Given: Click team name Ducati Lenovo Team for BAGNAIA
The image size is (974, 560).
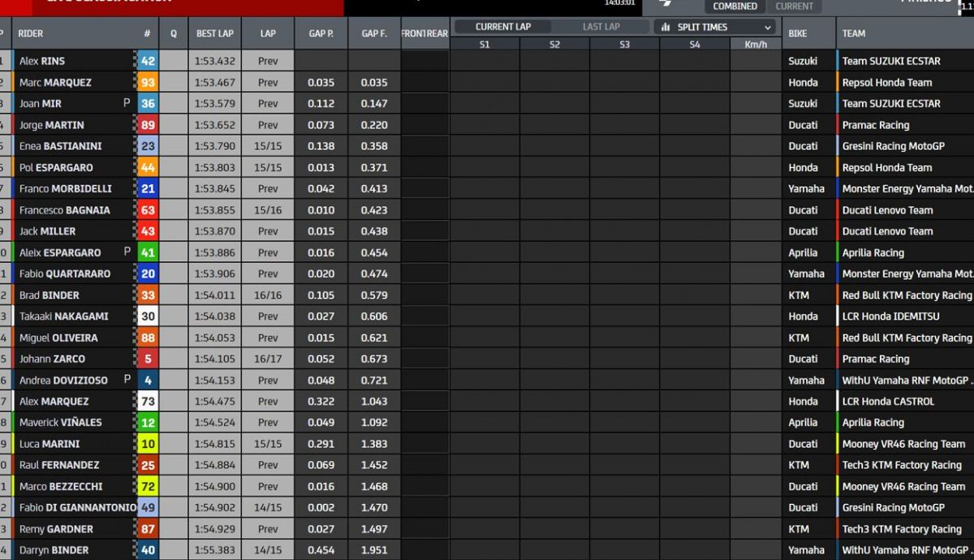Looking at the screenshot, I should pyautogui.click(x=887, y=210).
